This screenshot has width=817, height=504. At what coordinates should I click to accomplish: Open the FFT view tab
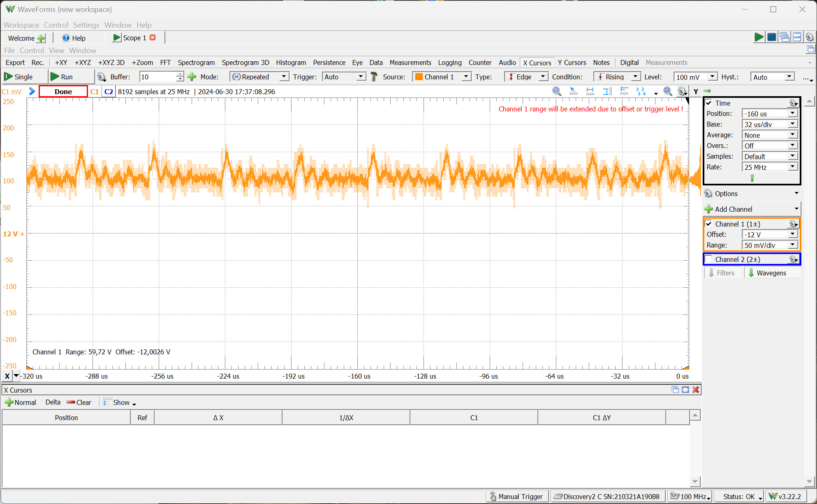[165, 62]
